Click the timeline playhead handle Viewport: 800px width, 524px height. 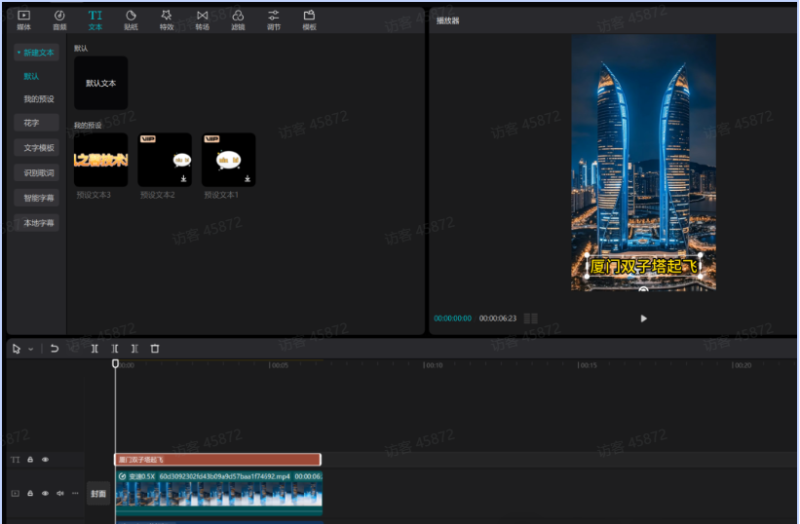(115, 363)
